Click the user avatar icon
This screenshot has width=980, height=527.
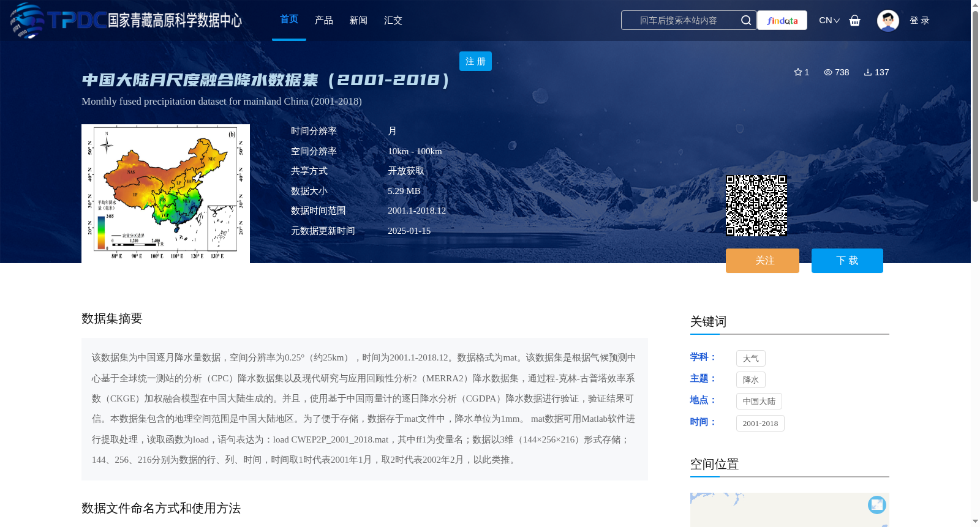[888, 20]
